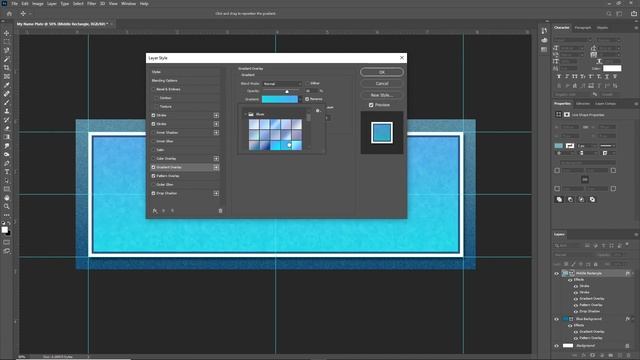Click Cancel in the Layer Style dialog
Viewport: 640px width, 360px height.
(382, 84)
